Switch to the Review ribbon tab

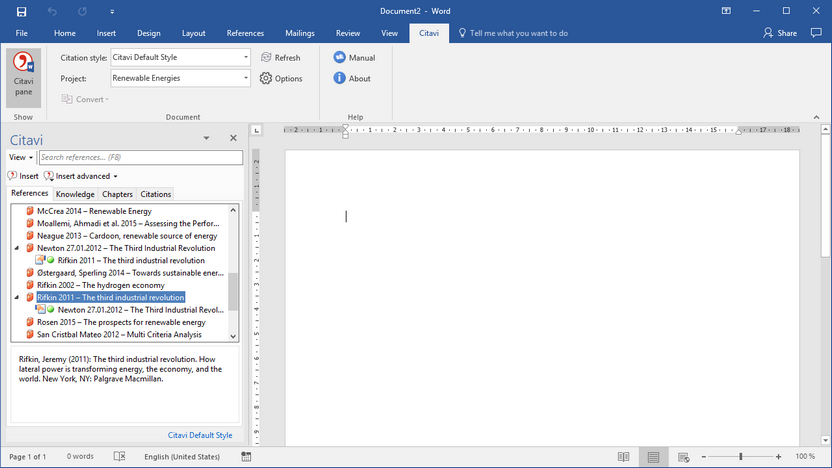point(348,33)
